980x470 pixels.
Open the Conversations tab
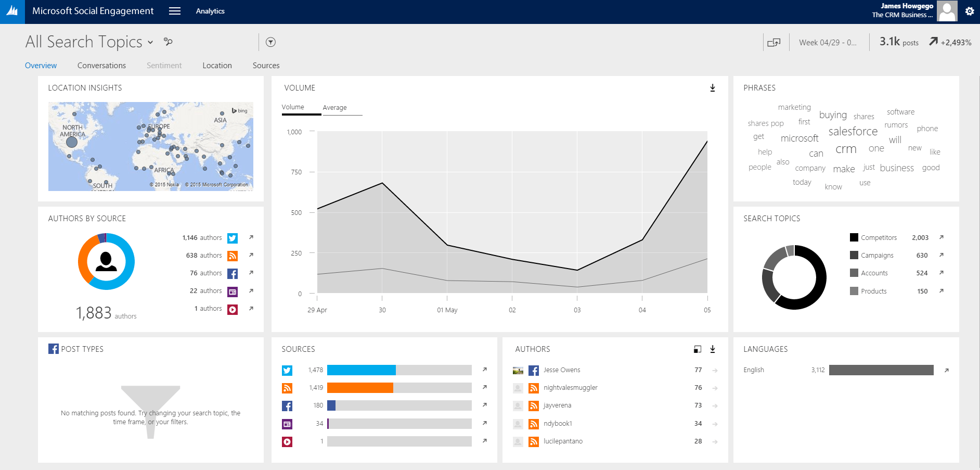pyautogui.click(x=101, y=66)
